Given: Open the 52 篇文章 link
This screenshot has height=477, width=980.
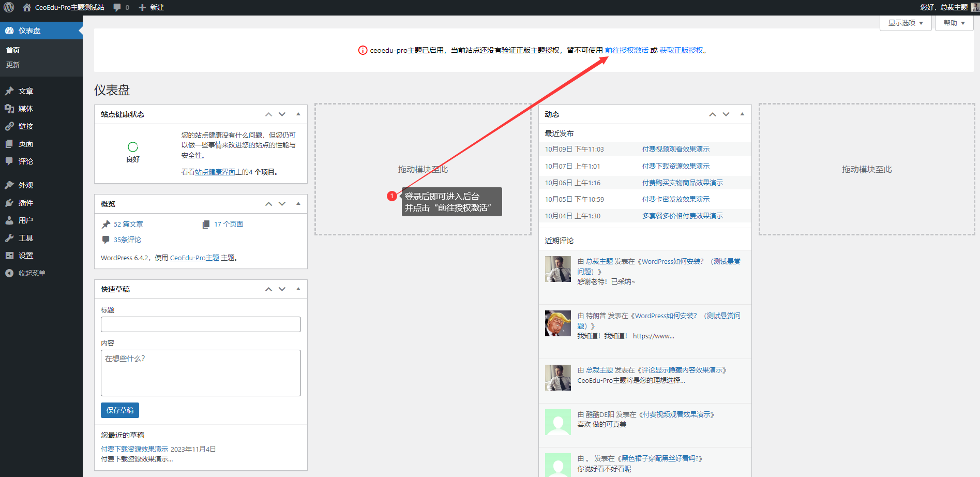Looking at the screenshot, I should 128,224.
